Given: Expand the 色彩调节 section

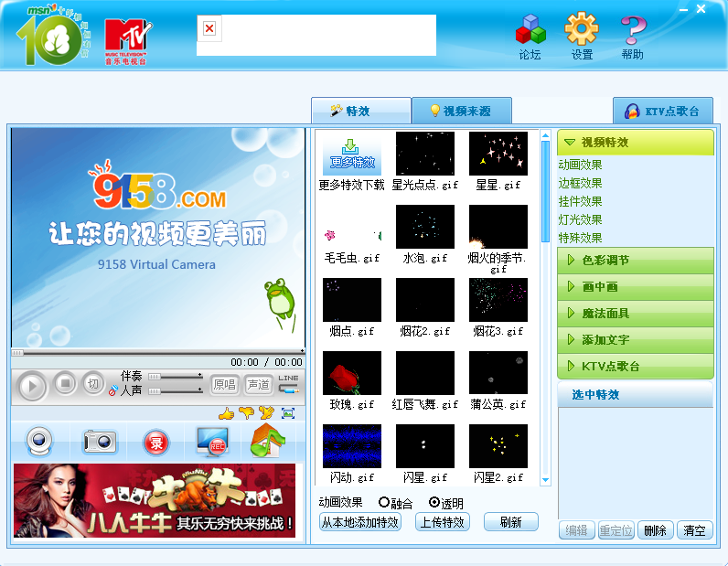Looking at the screenshot, I should 635,260.
